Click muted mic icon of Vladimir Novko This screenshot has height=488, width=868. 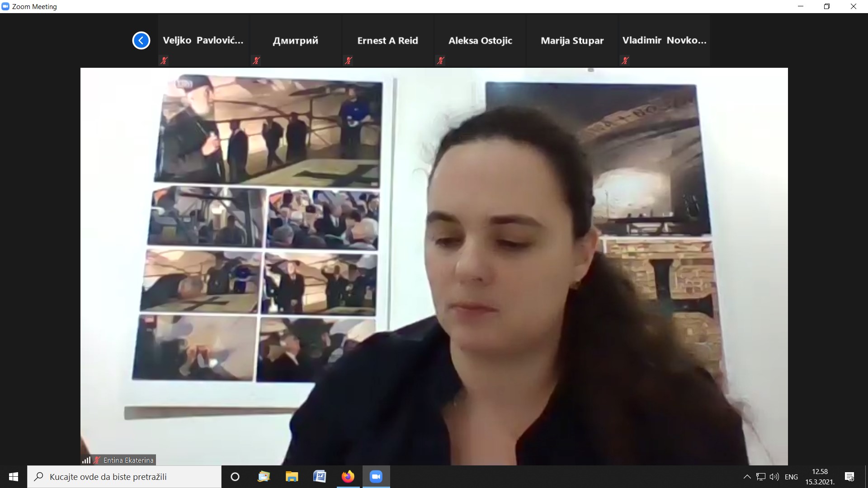pos(625,60)
